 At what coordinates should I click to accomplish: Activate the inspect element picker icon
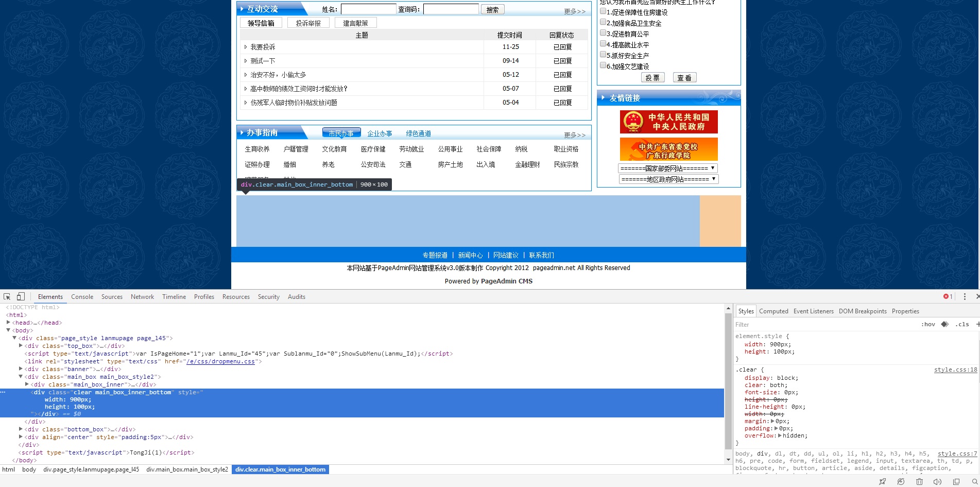(7, 296)
